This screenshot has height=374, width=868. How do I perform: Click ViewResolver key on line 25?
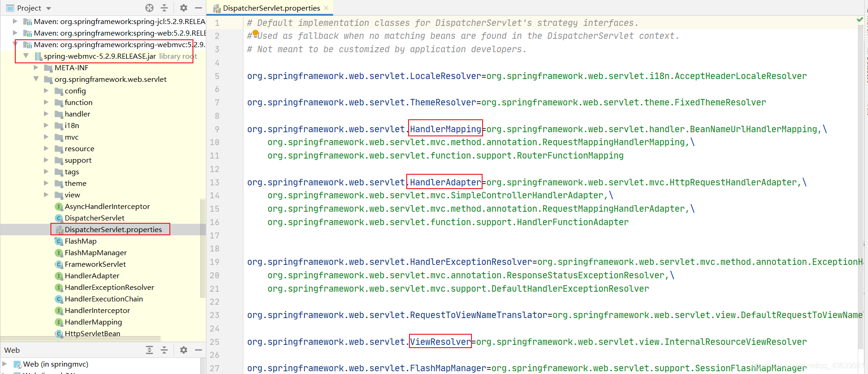pyautogui.click(x=440, y=342)
